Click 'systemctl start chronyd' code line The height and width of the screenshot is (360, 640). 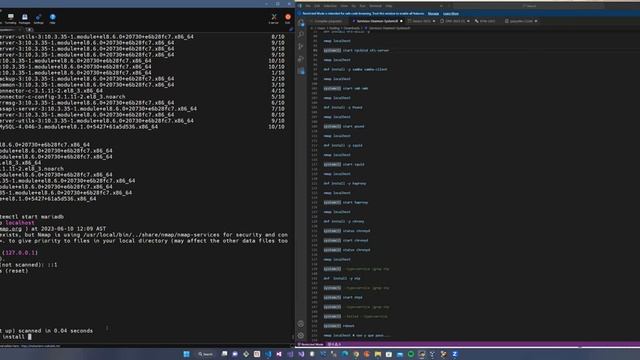(x=346, y=240)
